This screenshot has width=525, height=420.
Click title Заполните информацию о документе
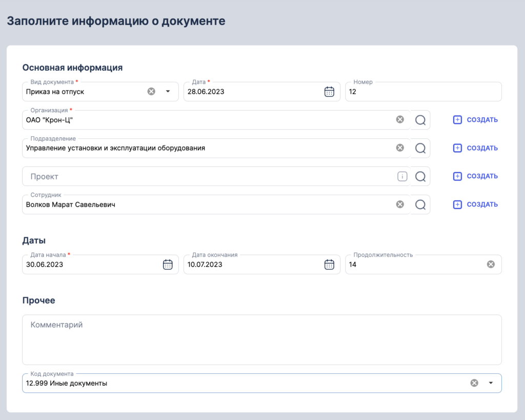(116, 20)
